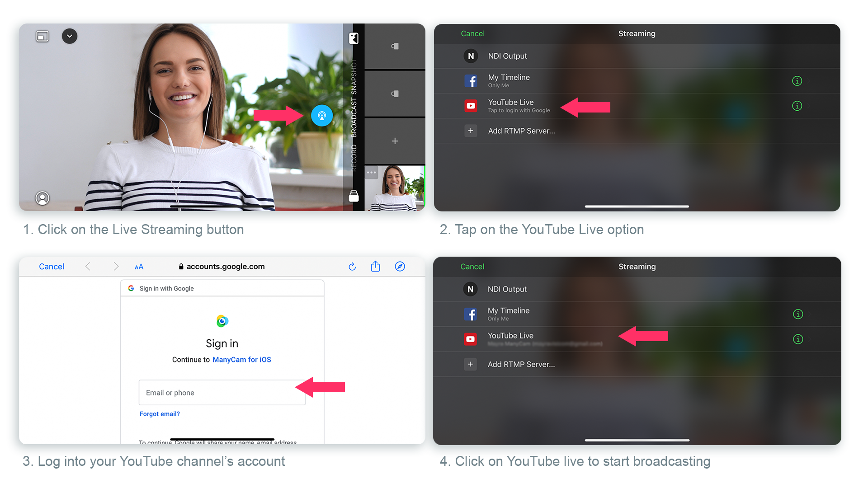Screen dimensions: 868x488
Task: Tap the plus icon beside Add RTMP Server, step 4
Action: pyautogui.click(x=470, y=364)
